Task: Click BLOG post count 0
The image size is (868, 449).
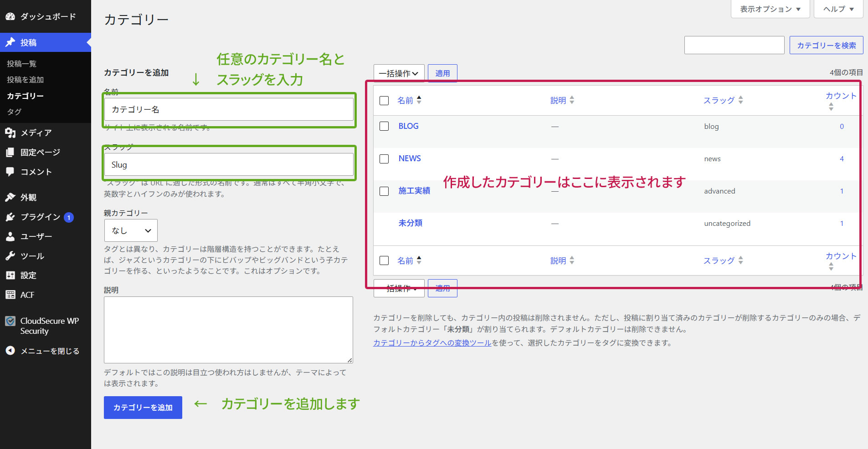Action: pos(842,127)
